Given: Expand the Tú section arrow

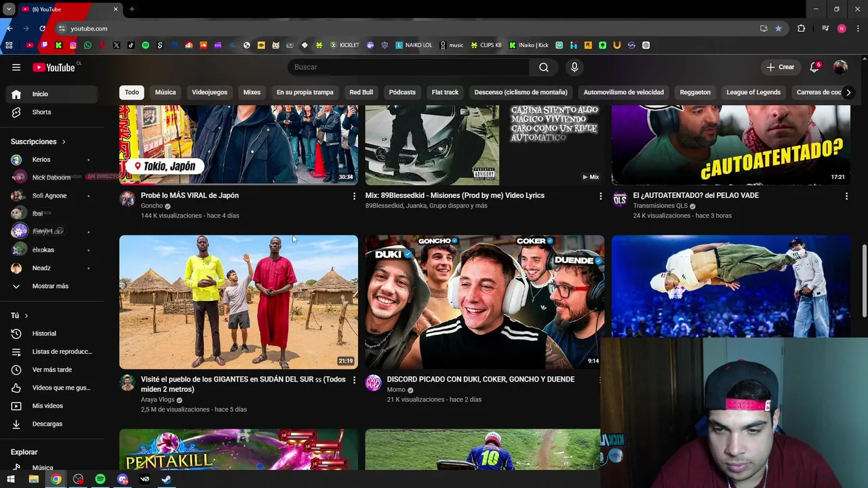Looking at the screenshot, I should tap(26, 316).
